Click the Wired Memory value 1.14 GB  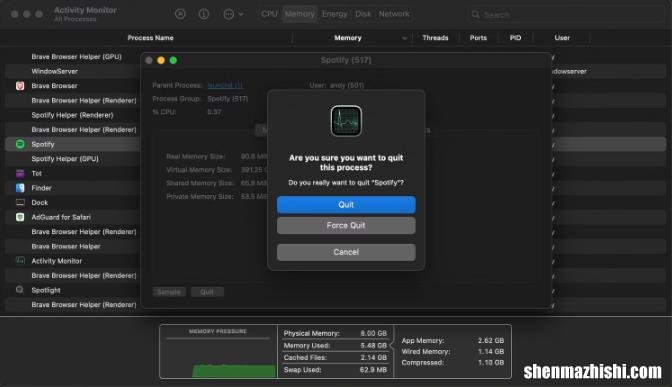[x=491, y=351]
